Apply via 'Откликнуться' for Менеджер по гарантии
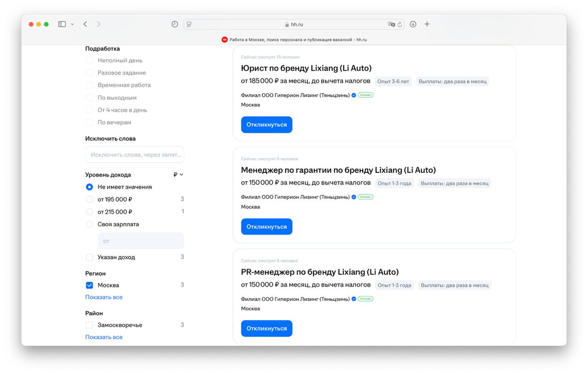 pyautogui.click(x=266, y=227)
